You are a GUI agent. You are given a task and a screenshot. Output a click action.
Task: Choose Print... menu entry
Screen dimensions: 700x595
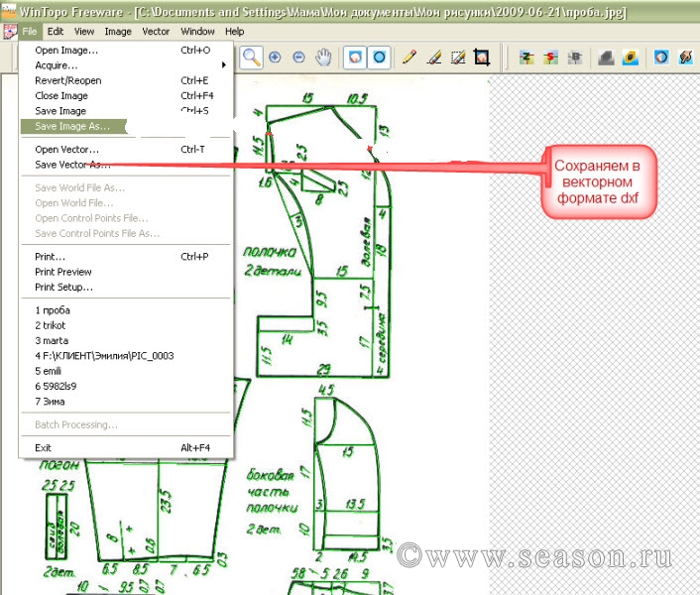click(126, 257)
